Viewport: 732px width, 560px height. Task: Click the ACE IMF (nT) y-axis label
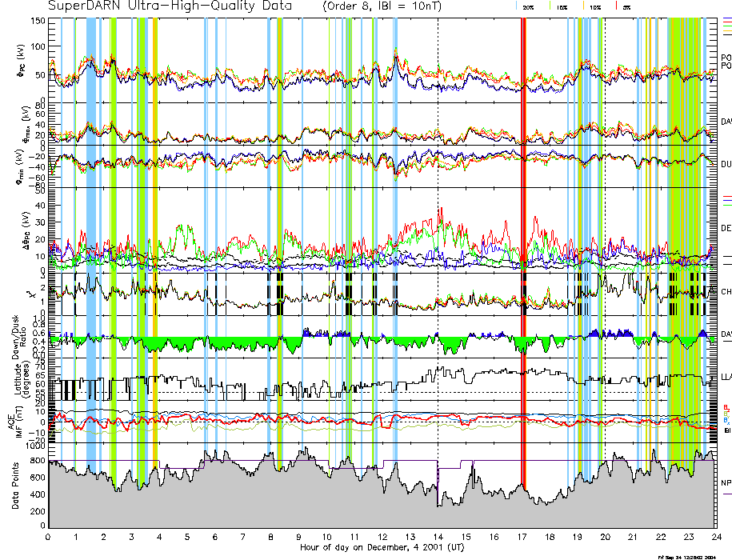[17, 421]
